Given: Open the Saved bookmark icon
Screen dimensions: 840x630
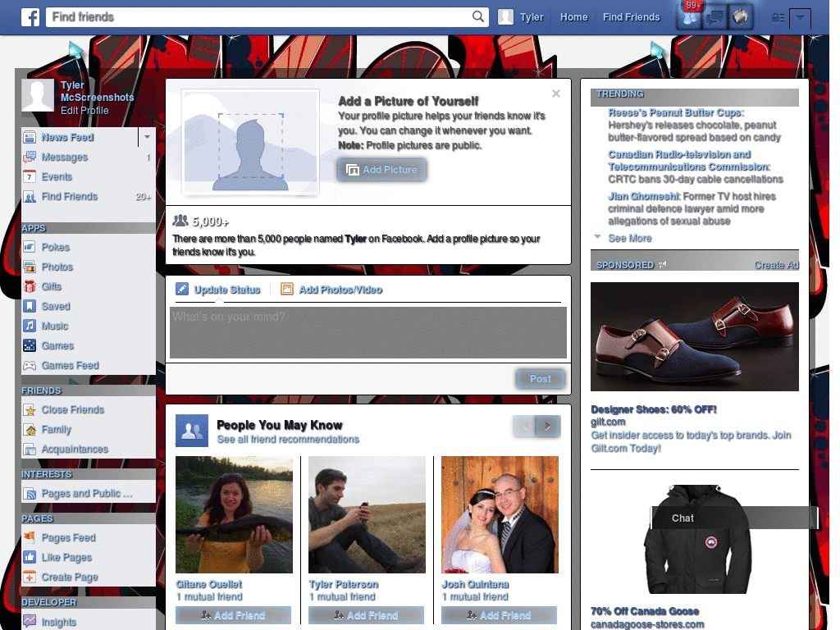Looking at the screenshot, I should (30, 307).
